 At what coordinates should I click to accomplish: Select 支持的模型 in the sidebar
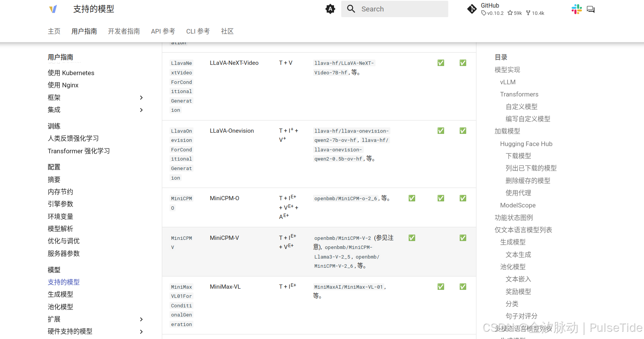[x=64, y=282]
